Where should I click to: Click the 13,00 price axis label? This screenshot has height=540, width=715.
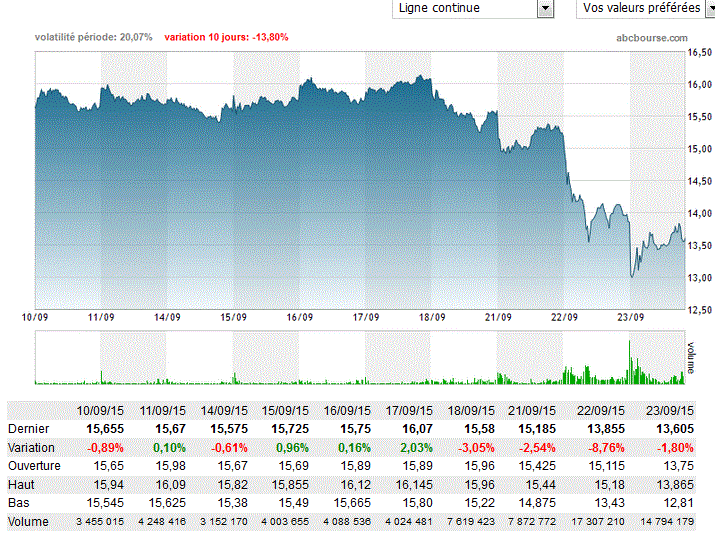click(x=700, y=278)
